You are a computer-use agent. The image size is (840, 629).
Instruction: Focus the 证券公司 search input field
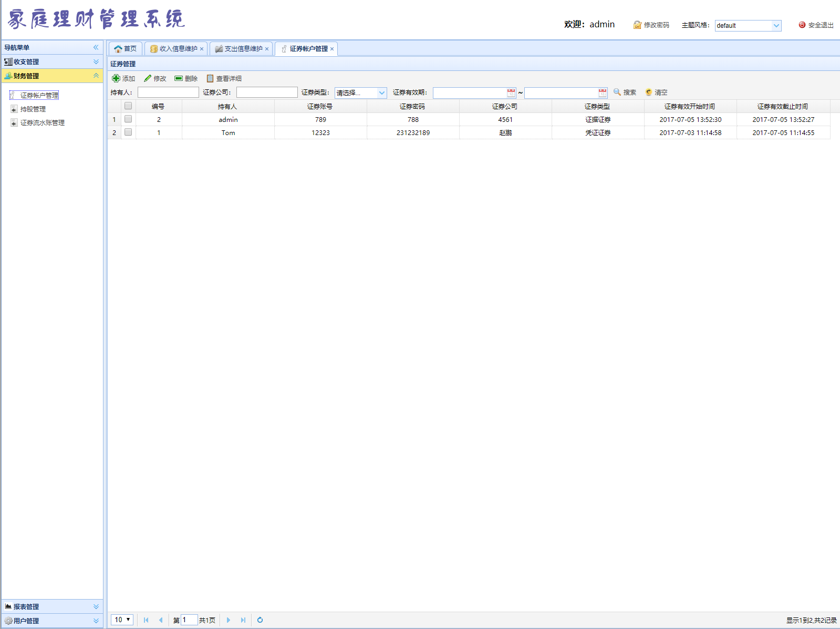pyautogui.click(x=267, y=92)
